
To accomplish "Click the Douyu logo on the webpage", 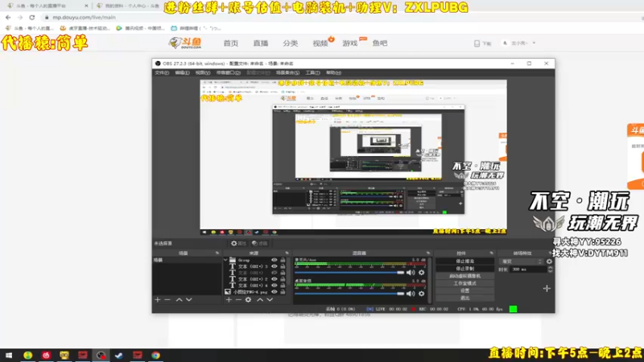I will [185, 43].
